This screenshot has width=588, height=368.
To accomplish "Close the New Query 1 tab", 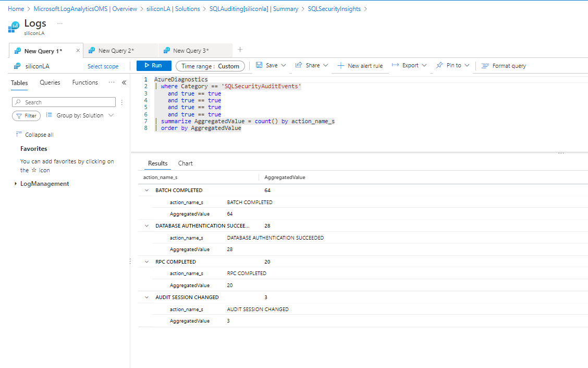I will (78, 50).
